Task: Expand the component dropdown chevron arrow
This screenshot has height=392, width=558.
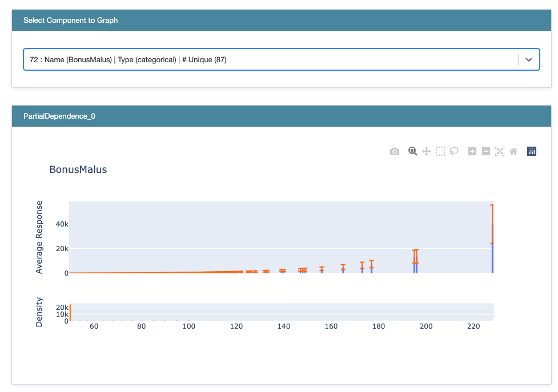Action: tap(529, 59)
